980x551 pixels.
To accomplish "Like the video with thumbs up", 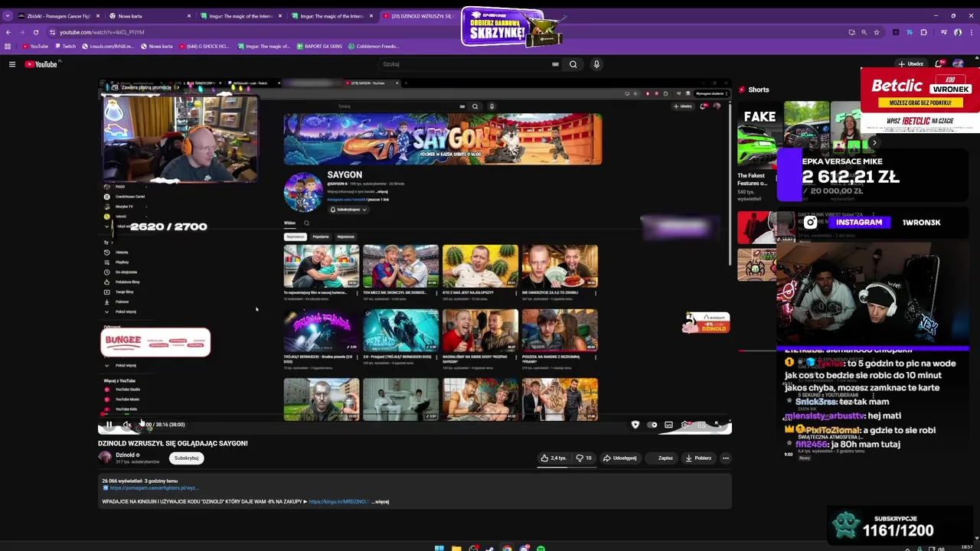I will pyautogui.click(x=554, y=458).
